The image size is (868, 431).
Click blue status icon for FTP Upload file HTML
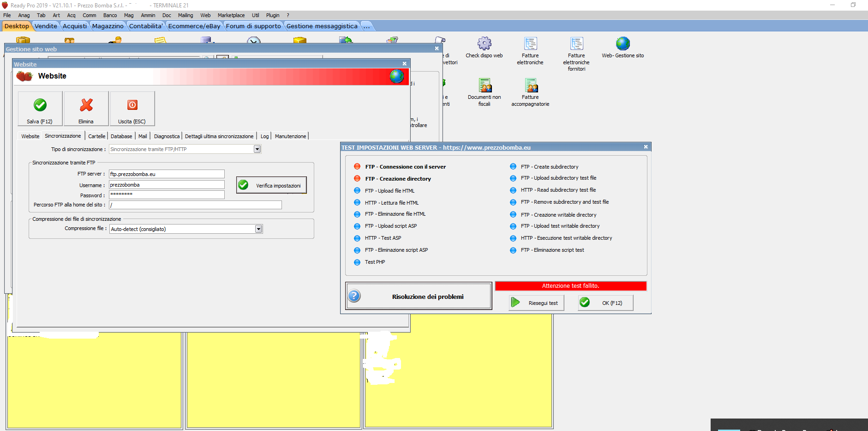[x=357, y=191]
